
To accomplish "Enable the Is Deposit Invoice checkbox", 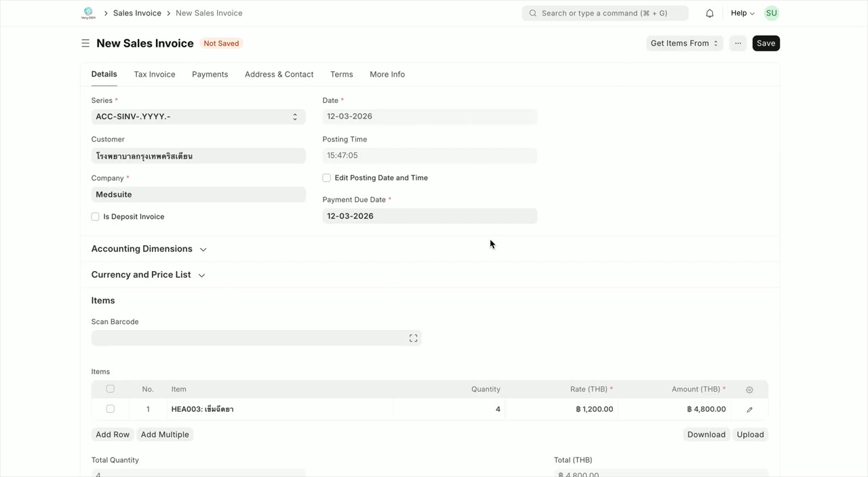I will pos(95,216).
